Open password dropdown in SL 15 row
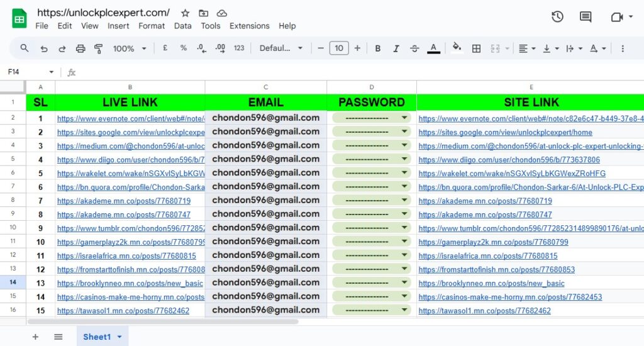Viewport: 644px width, 346px height. pyautogui.click(x=404, y=310)
